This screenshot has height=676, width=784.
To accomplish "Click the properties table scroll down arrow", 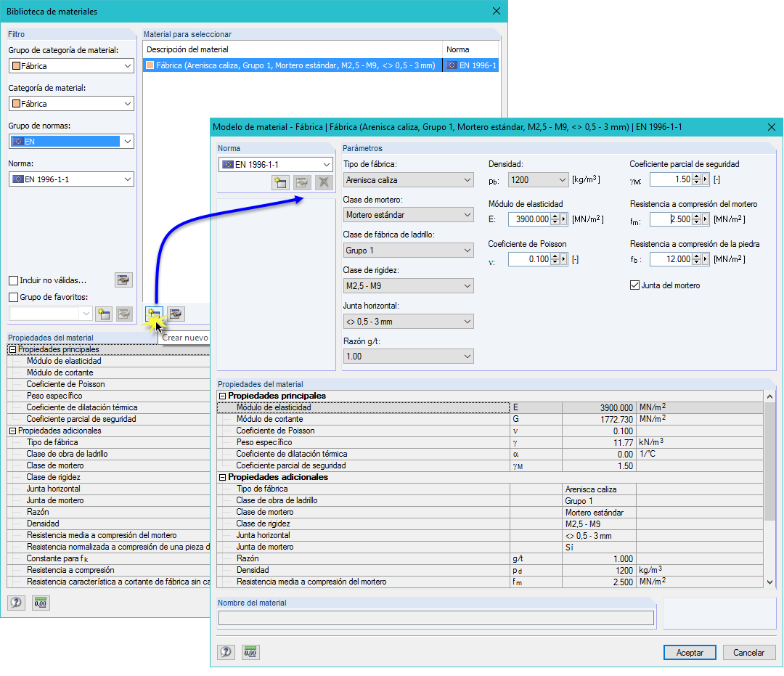I will click(770, 582).
